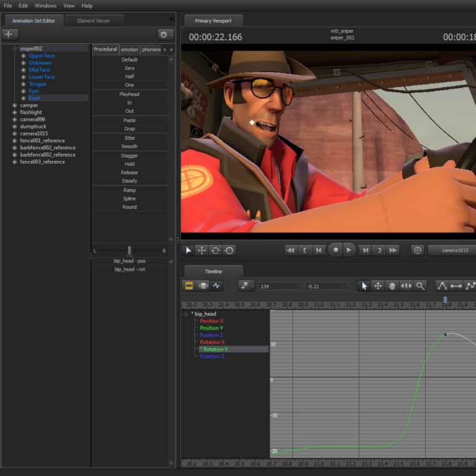Select the graph editor pan hand tool

coord(392,286)
